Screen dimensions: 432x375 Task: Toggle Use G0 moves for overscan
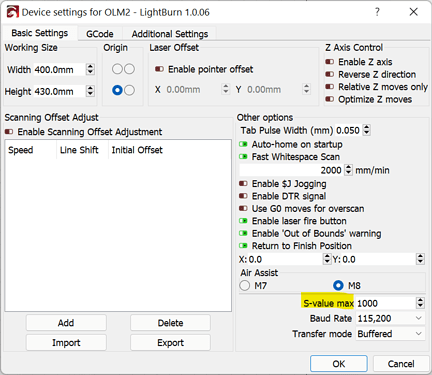point(243,209)
